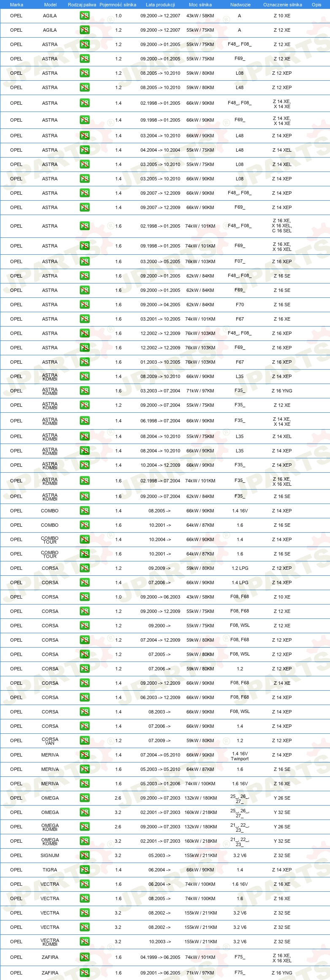Click the Oznaczenie silnika column header
The height and width of the screenshot is (980, 330).
(x=283, y=5)
